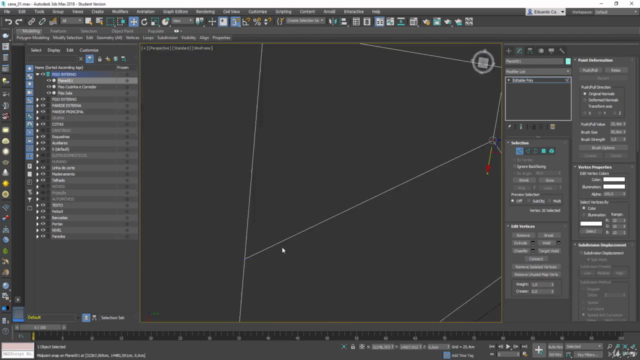Viewport: 640px width, 360px height.
Task: Click the Brush Options button
Action: point(603,148)
